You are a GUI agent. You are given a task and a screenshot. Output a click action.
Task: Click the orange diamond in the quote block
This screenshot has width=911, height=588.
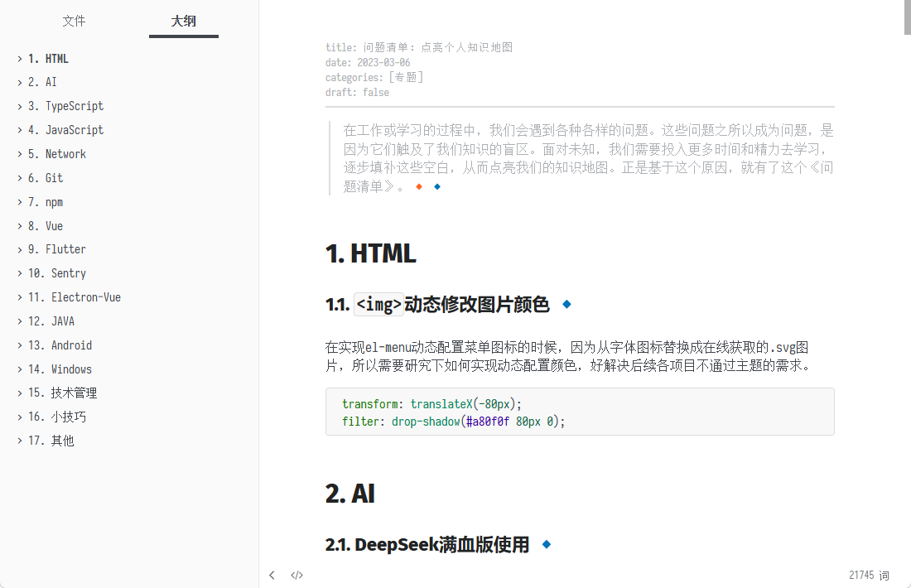pos(419,186)
